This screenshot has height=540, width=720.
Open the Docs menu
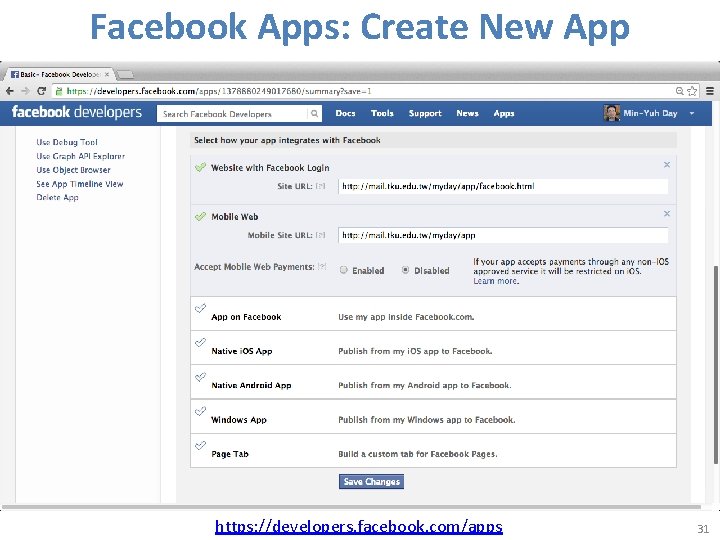pos(345,113)
